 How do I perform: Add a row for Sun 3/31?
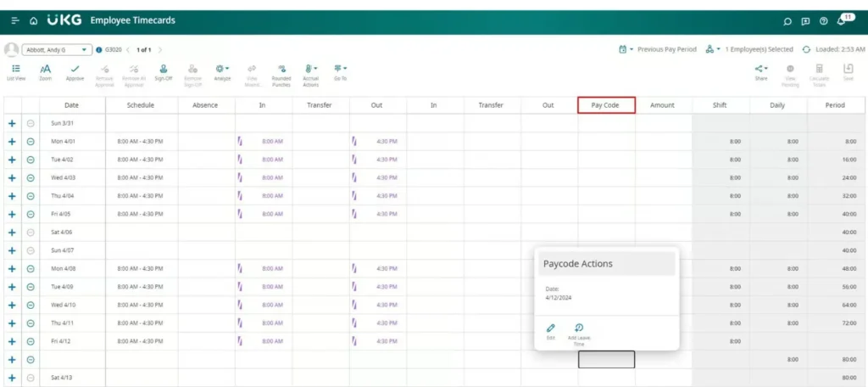tap(12, 123)
